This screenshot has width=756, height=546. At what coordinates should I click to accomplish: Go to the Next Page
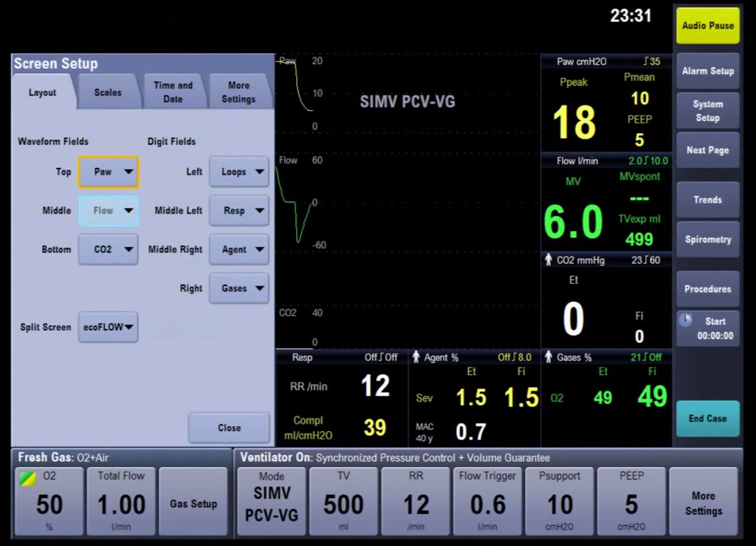(x=707, y=150)
